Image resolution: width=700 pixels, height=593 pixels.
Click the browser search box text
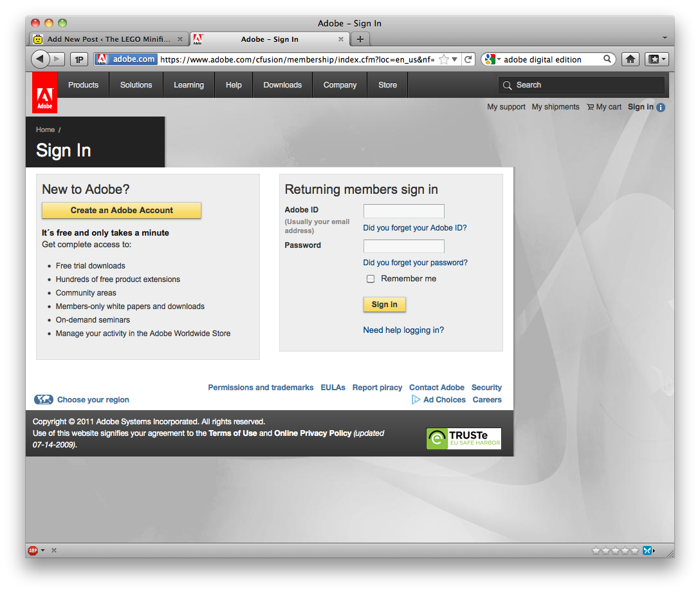click(542, 59)
